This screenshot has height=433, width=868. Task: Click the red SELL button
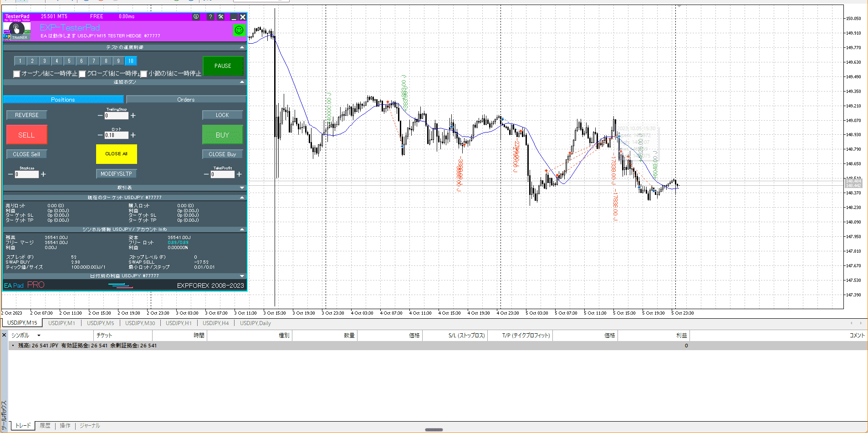(x=26, y=135)
